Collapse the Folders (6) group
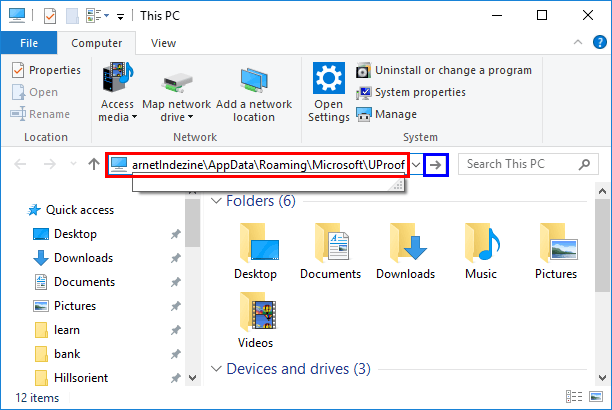 click(x=216, y=201)
